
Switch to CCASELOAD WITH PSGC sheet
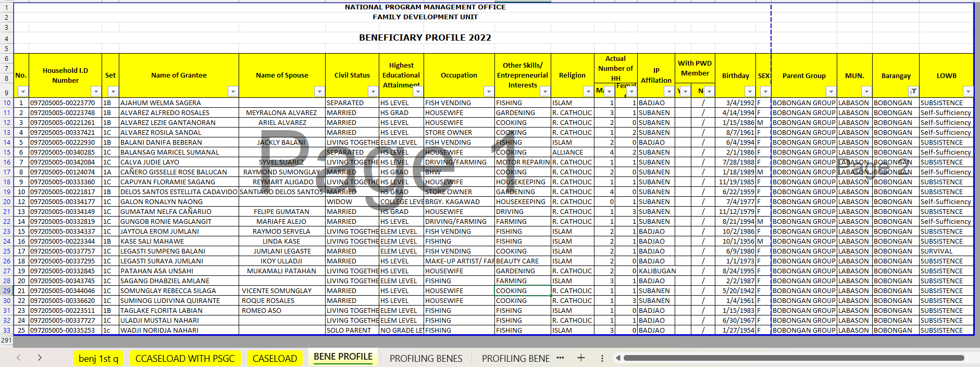185,358
